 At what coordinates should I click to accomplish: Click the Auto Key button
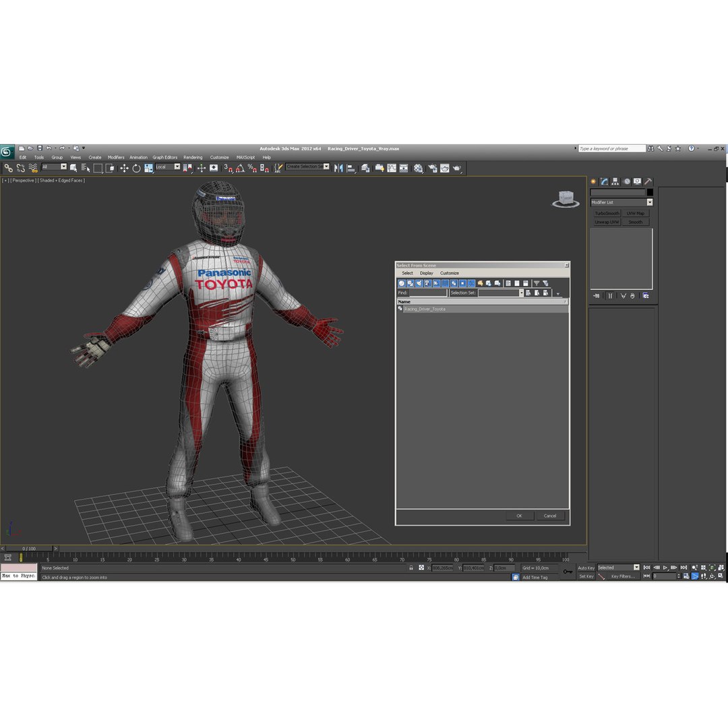click(x=586, y=568)
